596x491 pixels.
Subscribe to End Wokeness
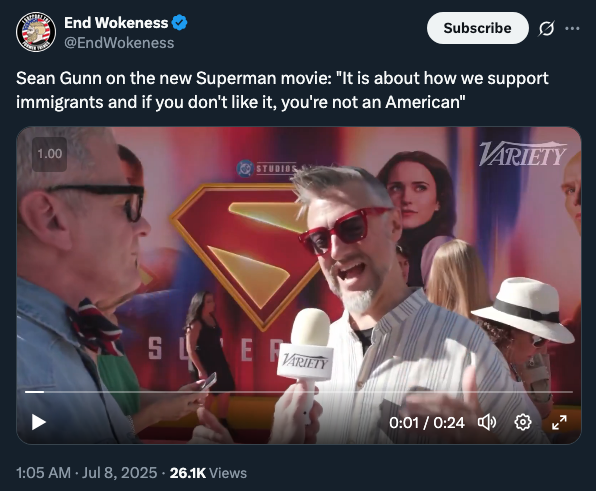[x=477, y=28]
